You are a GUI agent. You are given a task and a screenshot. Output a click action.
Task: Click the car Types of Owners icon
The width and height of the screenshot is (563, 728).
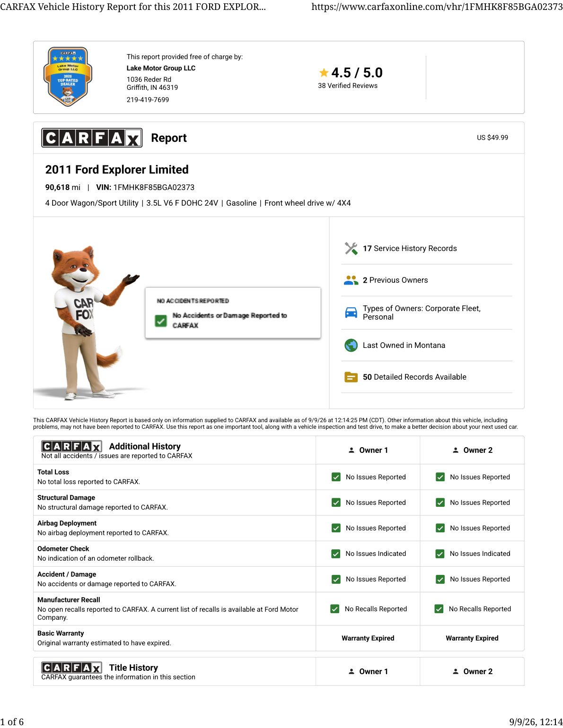[x=351, y=312]
